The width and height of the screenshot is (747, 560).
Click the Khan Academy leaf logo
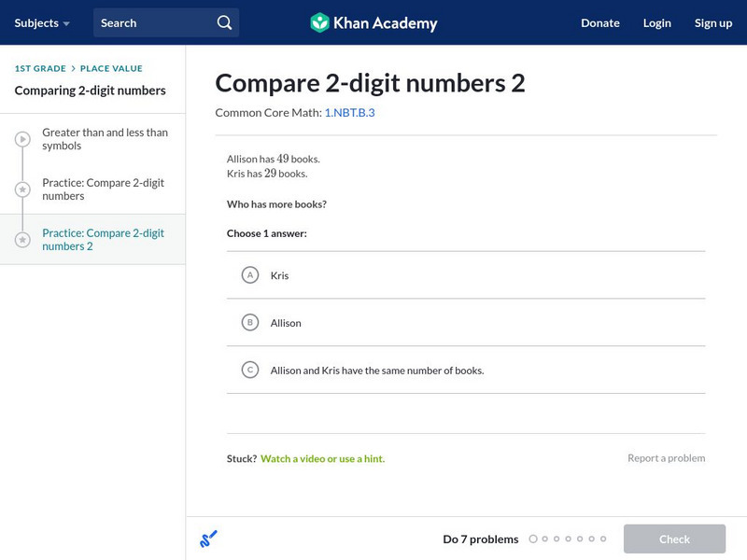click(x=319, y=22)
